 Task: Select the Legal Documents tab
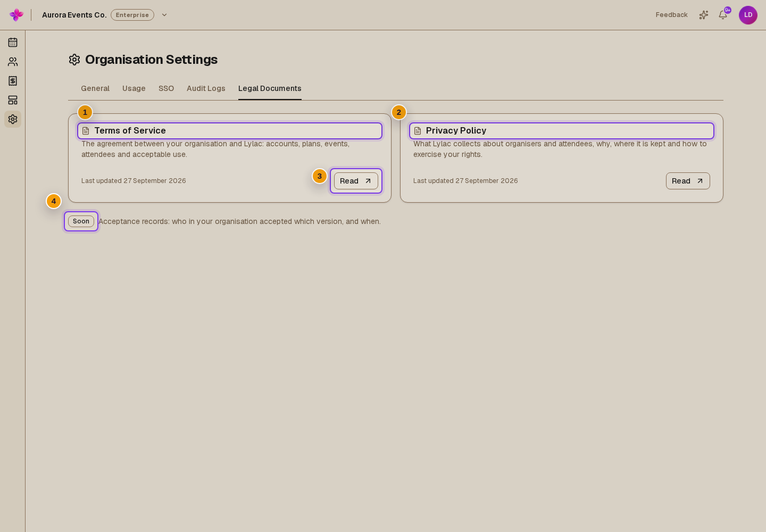click(270, 88)
